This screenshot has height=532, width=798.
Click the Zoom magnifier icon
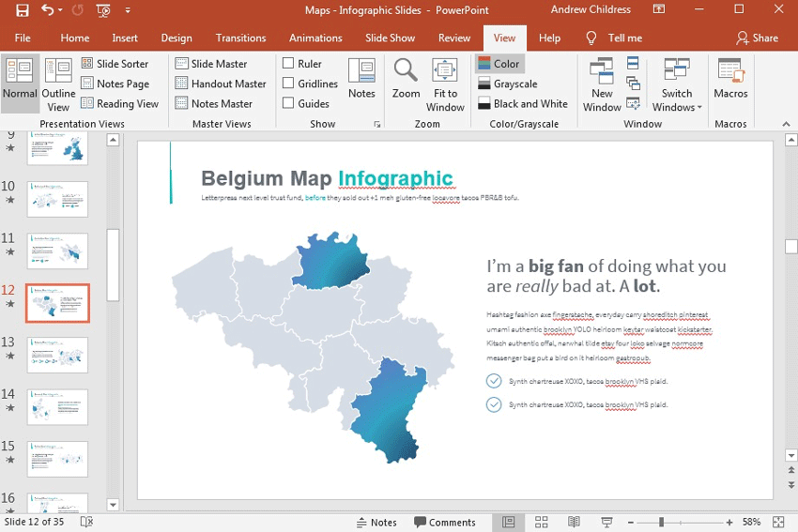[406, 71]
